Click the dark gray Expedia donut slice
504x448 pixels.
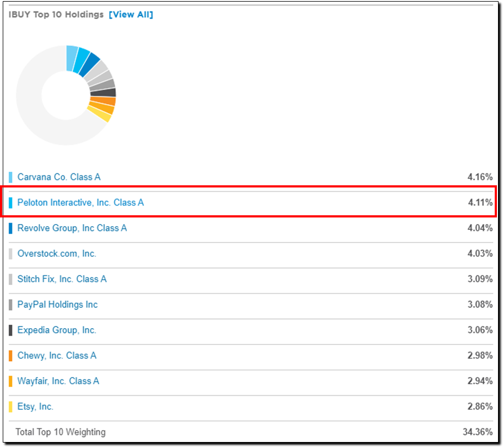pos(104,93)
